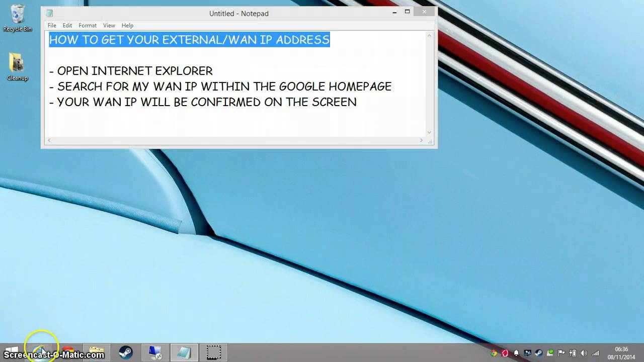Open the network signal tray icon
Screen dimensions: 644x362
pyautogui.click(x=595, y=353)
